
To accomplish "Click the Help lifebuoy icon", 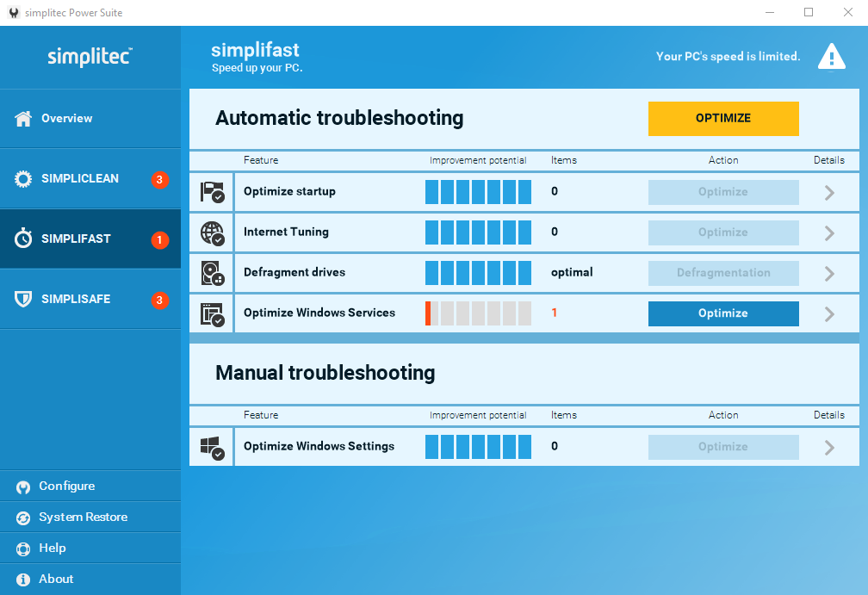I will pyautogui.click(x=23, y=549).
